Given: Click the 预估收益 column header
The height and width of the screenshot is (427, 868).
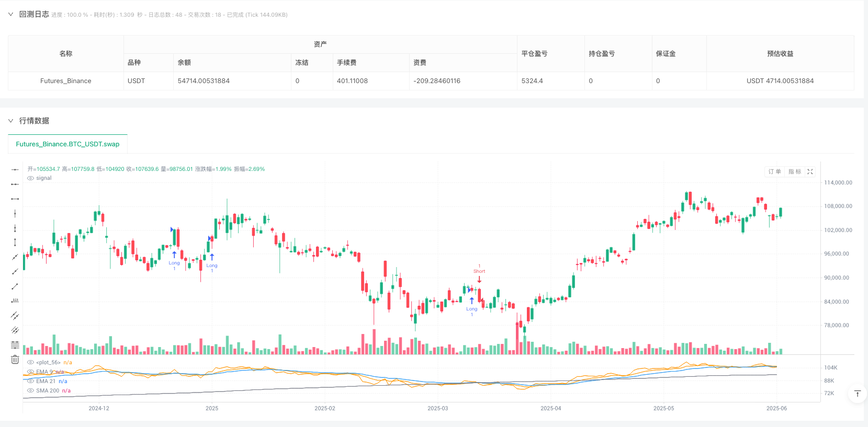Looking at the screenshot, I should 780,54.
